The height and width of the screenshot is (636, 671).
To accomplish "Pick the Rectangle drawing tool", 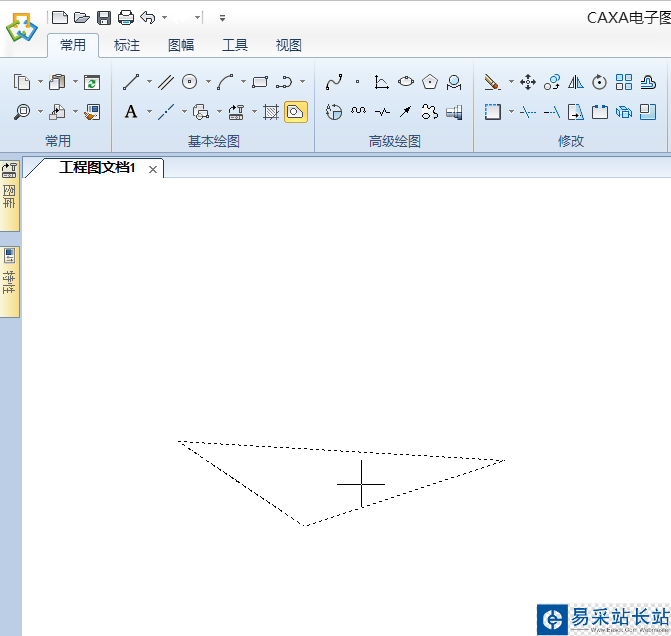I will pos(260,82).
